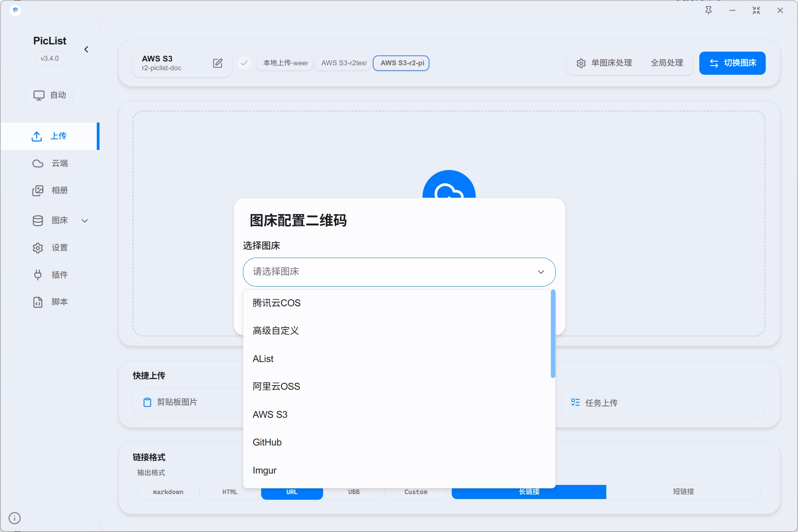Choose AList from the image host list

397,359
